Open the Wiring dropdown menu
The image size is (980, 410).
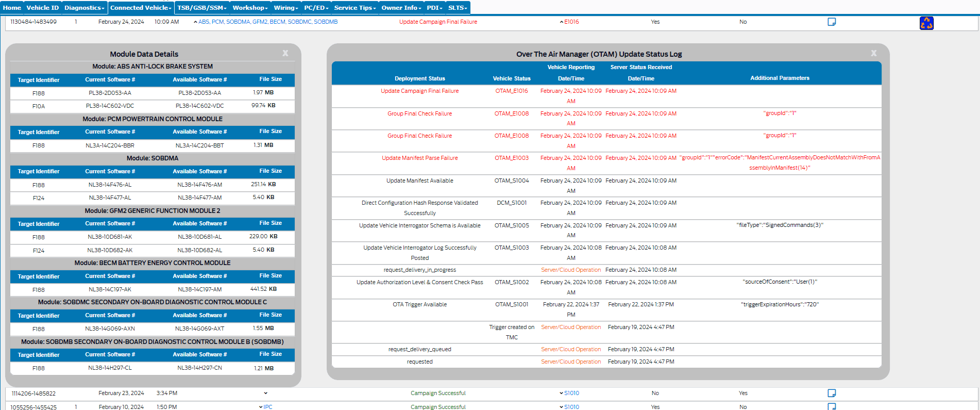(285, 8)
